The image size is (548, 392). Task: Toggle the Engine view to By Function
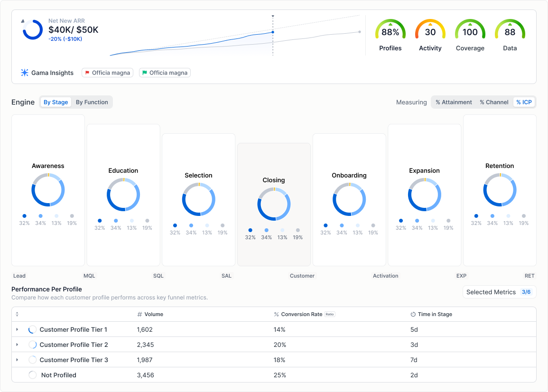[x=92, y=102]
